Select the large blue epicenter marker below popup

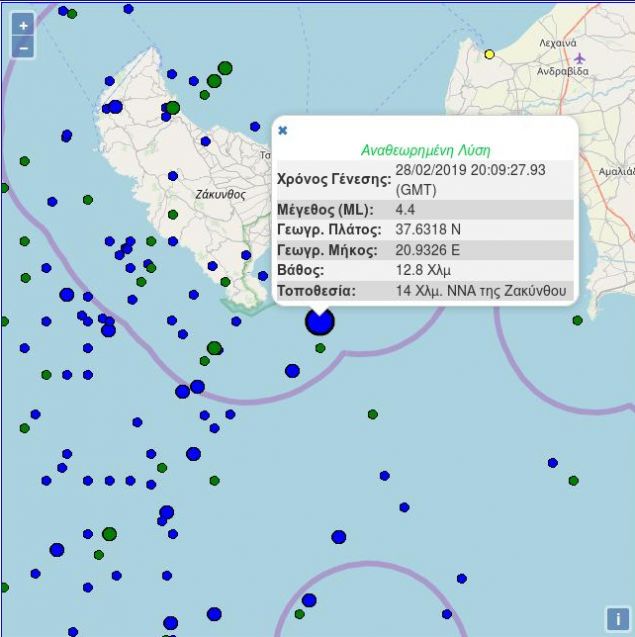tap(320, 321)
